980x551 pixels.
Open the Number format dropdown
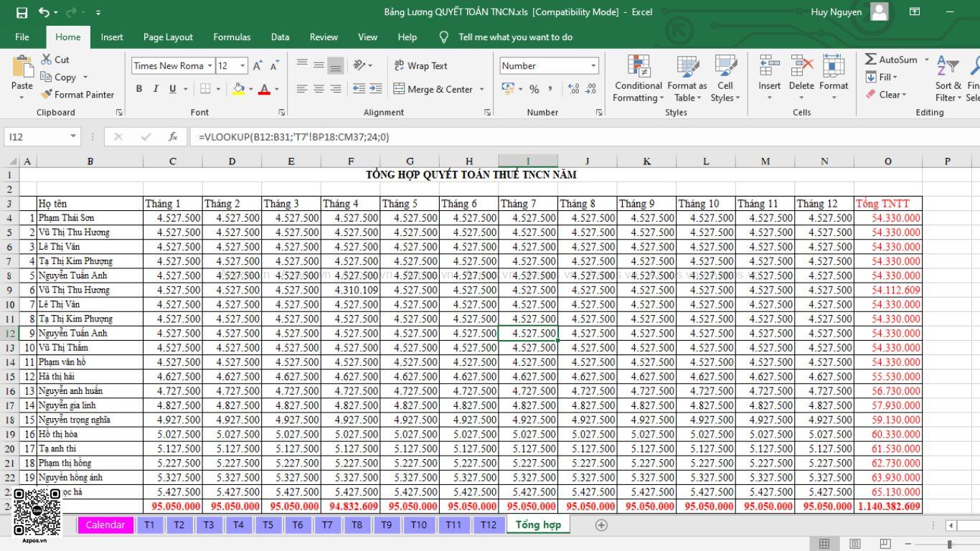coord(593,66)
